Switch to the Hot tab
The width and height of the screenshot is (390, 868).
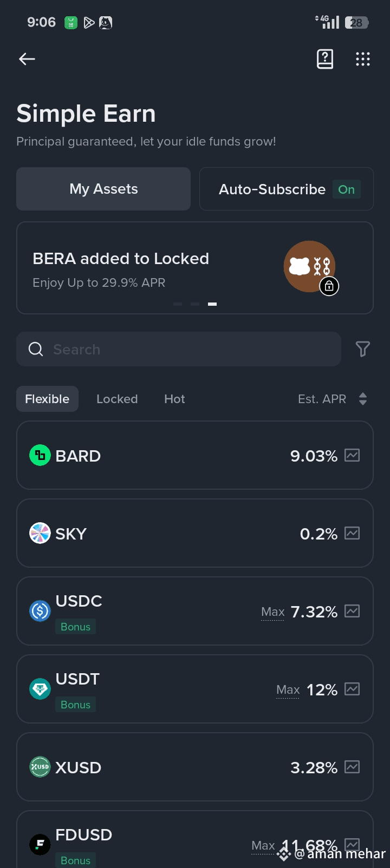point(174,399)
